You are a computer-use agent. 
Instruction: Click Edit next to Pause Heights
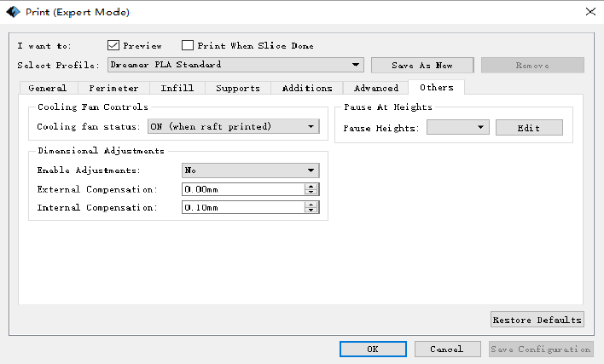[x=529, y=127]
